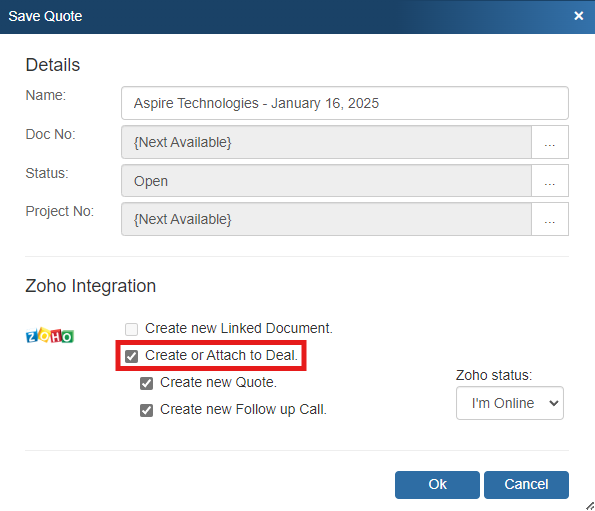Click the Ok button

click(437, 484)
